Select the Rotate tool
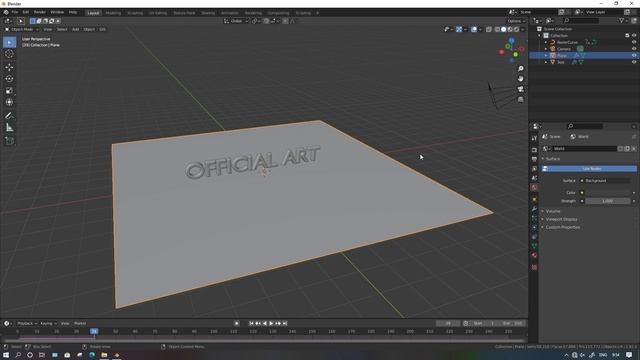640x360 pixels. [9, 79]
